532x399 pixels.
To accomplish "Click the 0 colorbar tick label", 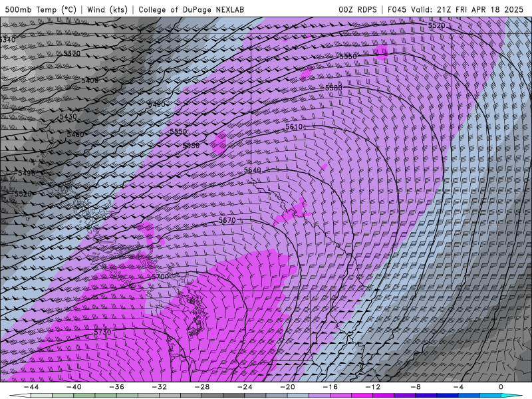I will coord(501,387).
